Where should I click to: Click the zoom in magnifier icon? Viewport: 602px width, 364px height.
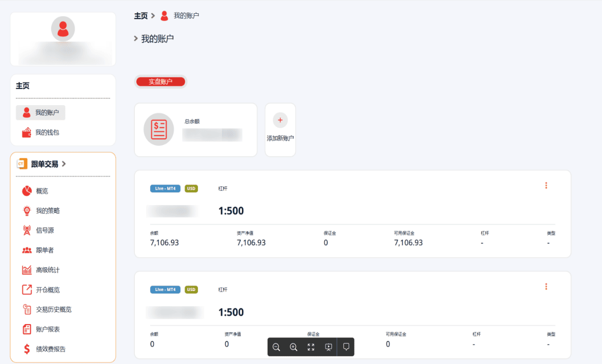pyautogui.click(x=293, y=347)
